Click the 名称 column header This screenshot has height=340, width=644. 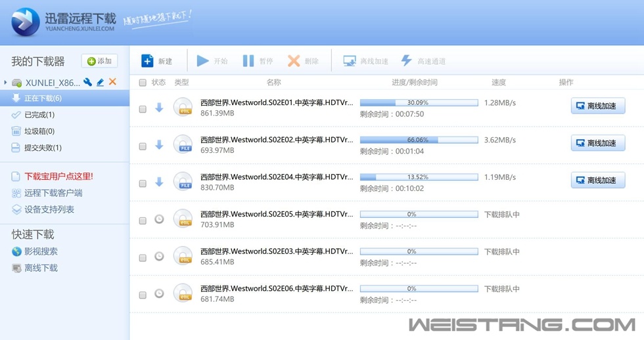[x=273, y=83]
